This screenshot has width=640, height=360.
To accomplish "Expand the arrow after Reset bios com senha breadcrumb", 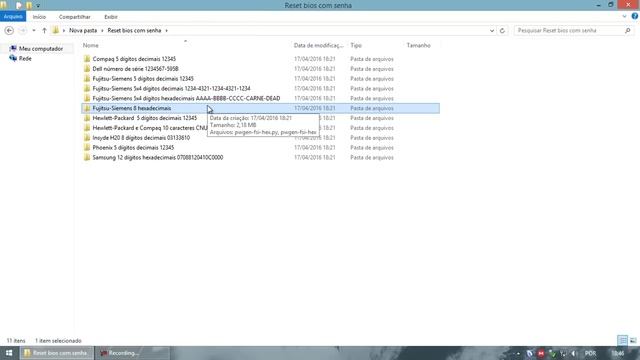I will click(166, 31).
